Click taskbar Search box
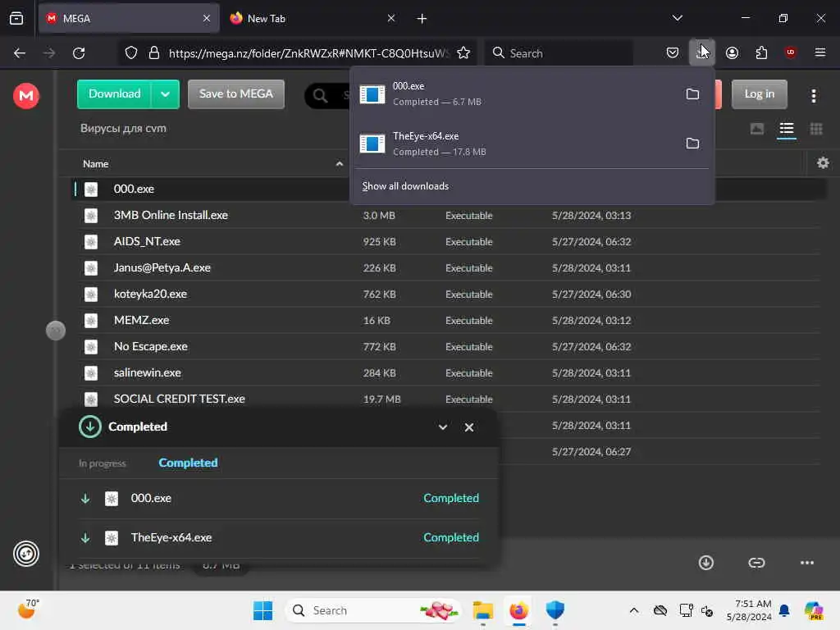 [373, 610]
